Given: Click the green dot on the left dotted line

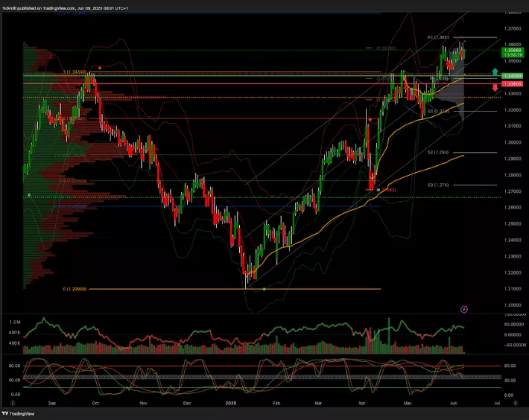Looking at the screenshot, I should [x=29, y=195].
